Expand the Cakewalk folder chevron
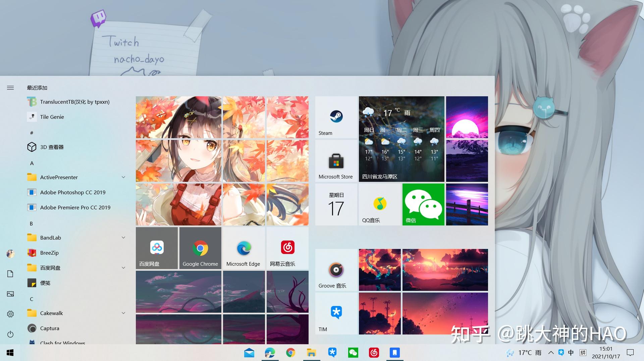Viewport: 644px width, 361px height. click(123, 313)
